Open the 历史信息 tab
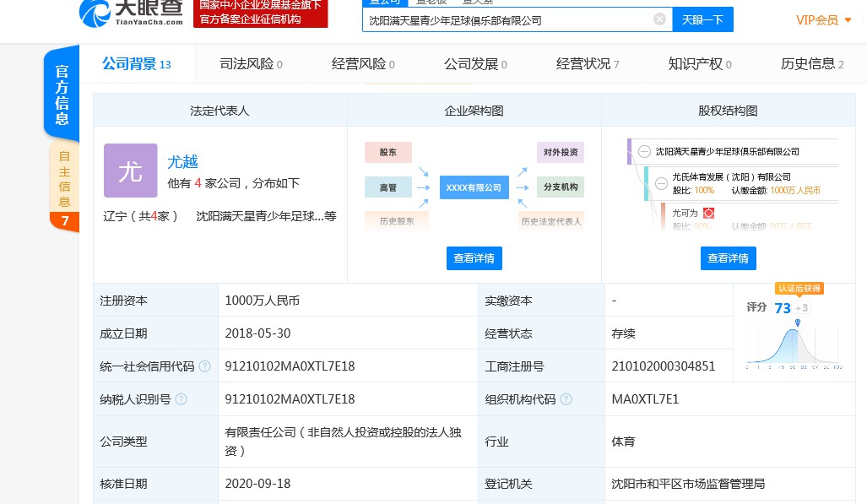The width and height of the screenshot is (867, 504). 812,64
